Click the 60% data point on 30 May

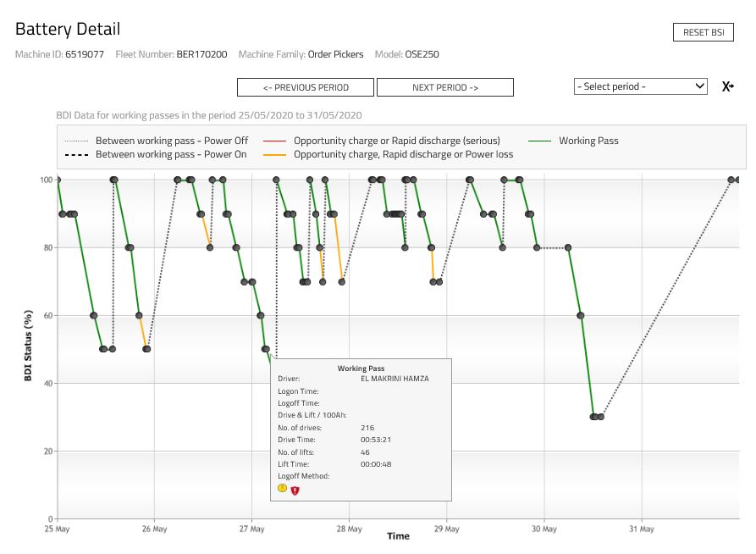[x=581, y=315]
